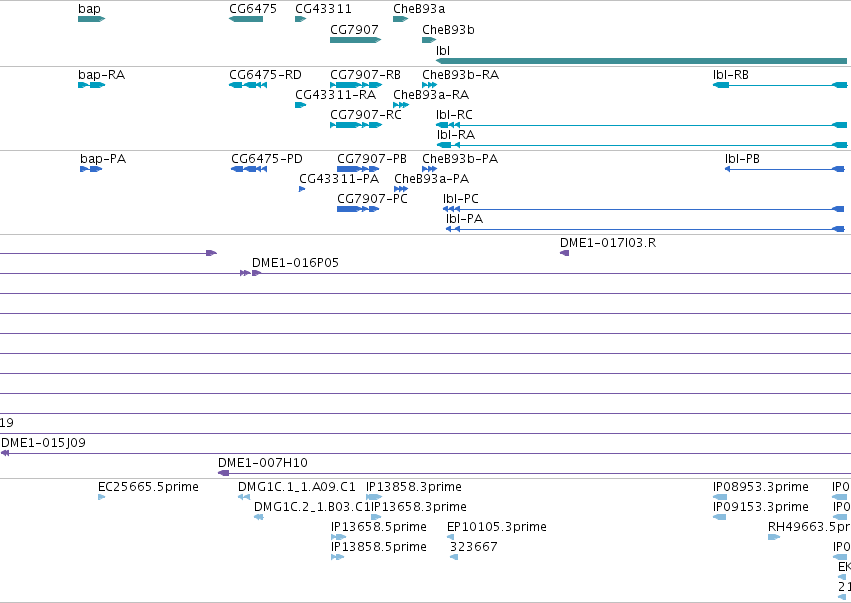851x603 pixels.
Task: Click the DME1-007H10 clone end glyph
Action: 224,473
